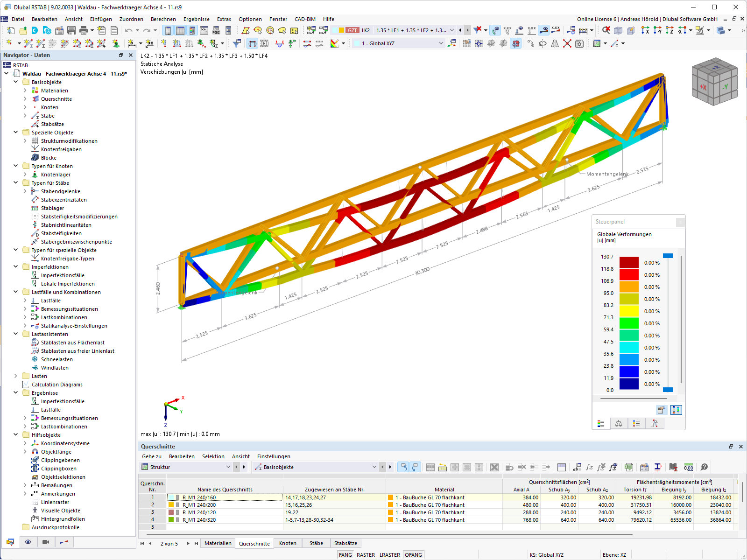Open the formula editor fx in Querschnitte panel
747x560 pixels.
(588, 467)
